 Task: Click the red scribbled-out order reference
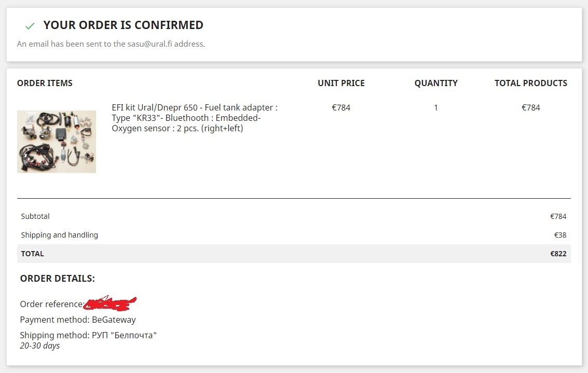[110, 303]
